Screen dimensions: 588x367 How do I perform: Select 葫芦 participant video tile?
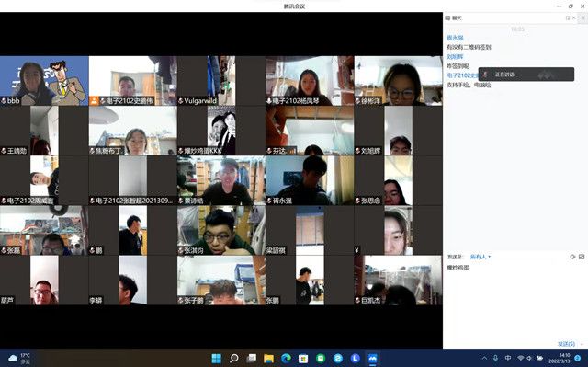[x=44, y=281]
